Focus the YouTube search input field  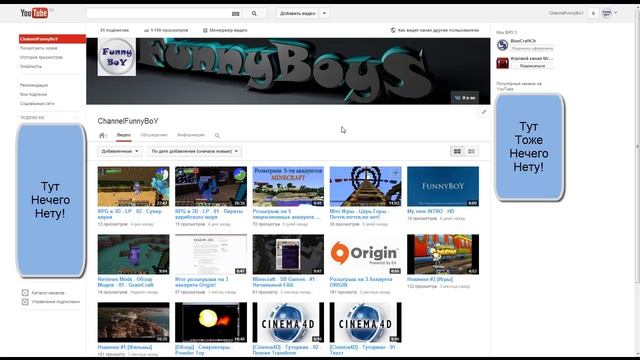click(x=158, y=13)
